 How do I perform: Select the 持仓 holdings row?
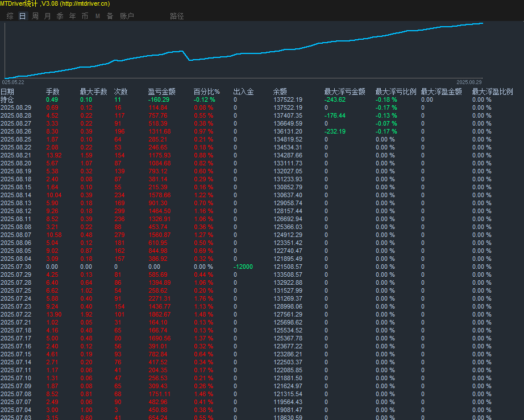pyautogui.click(x=7, y=99)
